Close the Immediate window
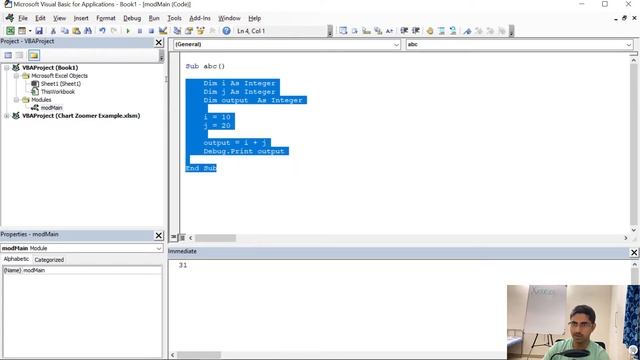 click(634, 253)
